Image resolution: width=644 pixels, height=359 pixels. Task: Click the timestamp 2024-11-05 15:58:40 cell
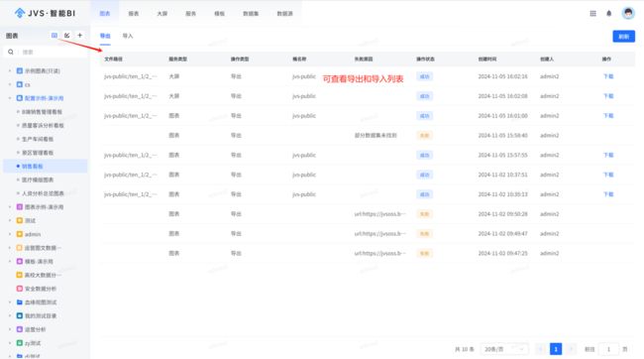502,135
